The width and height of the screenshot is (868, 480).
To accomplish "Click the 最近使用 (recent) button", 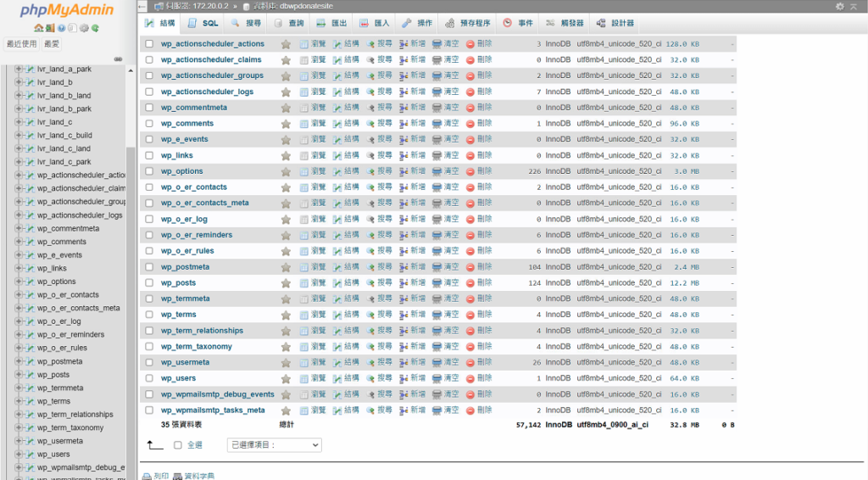I will point(22,43).
